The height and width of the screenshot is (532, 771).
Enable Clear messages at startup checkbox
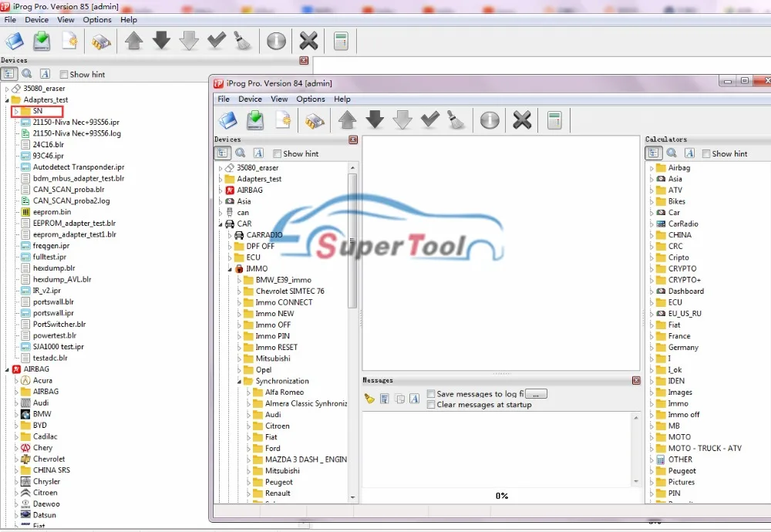431,405
